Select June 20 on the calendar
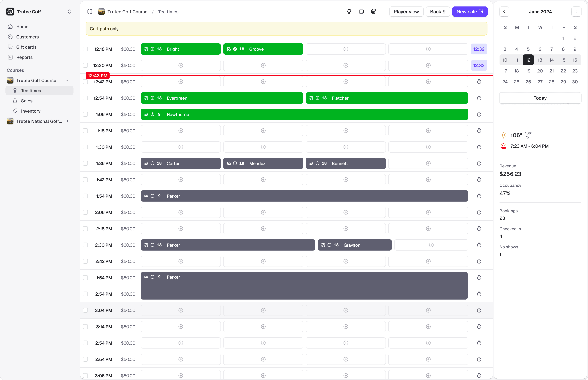 [x=540, y=71]
